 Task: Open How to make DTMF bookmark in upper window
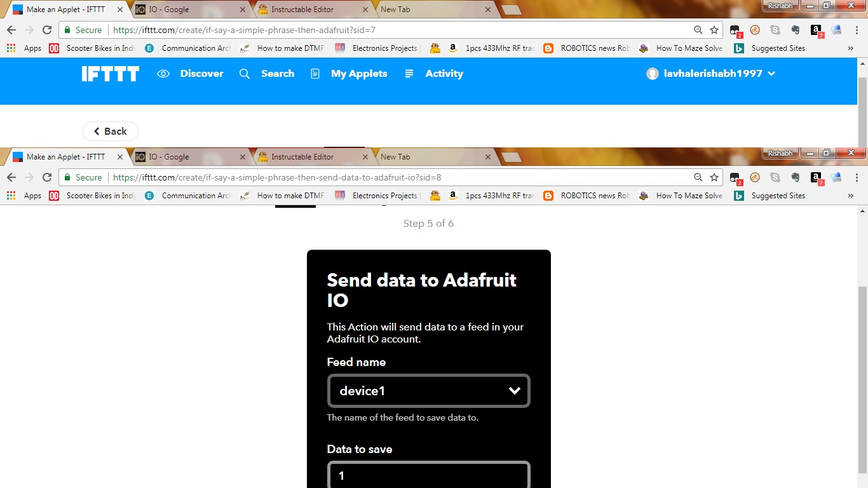tap(283, 48)
